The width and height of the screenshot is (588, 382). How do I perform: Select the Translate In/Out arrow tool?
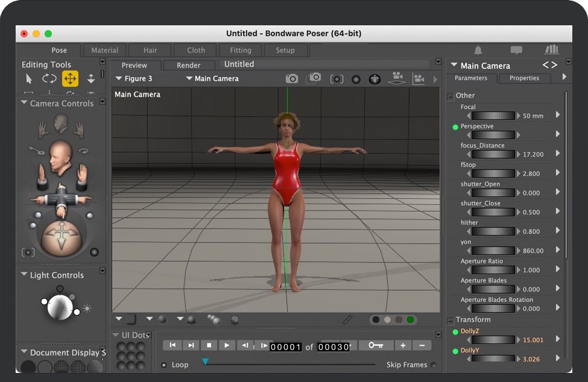(x=91, y=78)
